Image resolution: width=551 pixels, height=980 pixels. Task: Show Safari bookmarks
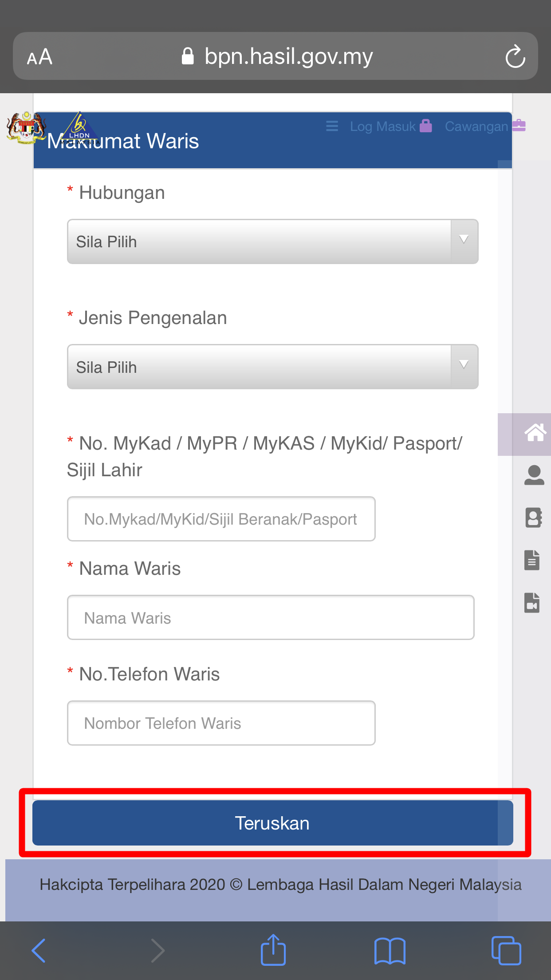point(390,951)
